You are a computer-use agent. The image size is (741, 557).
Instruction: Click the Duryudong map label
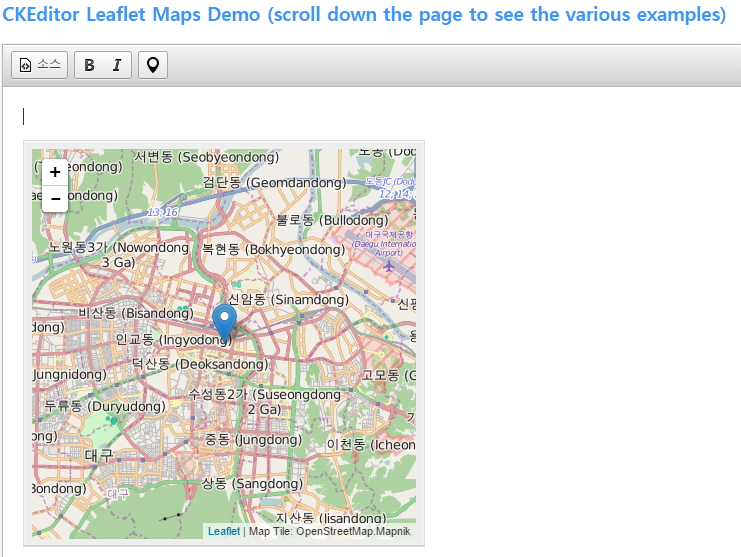[x=105, y=406]
